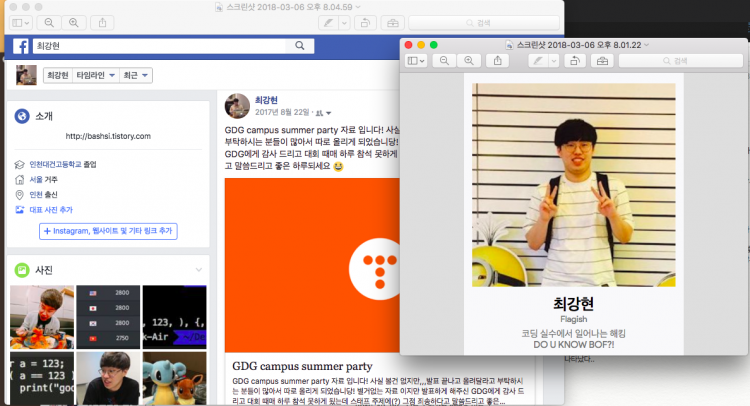Click the photo icon beside 대표 사진 추가
The width and height of the screenshot is (750, 406).
point(20,210)
